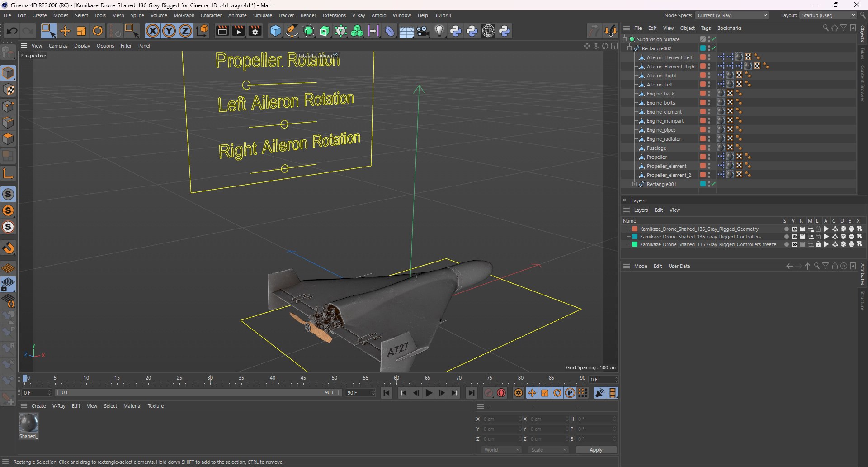The width and height of the screenshot is (868, 467).
Task: Click color swatch of Geometry layer
Action: click(x=635, y=229)
